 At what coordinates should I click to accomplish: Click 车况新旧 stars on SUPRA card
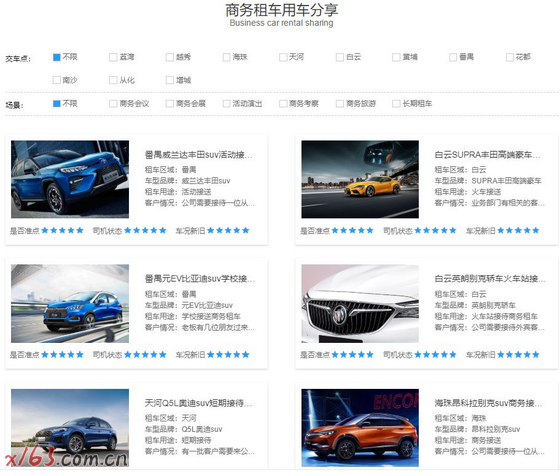[x=518, y=231]
